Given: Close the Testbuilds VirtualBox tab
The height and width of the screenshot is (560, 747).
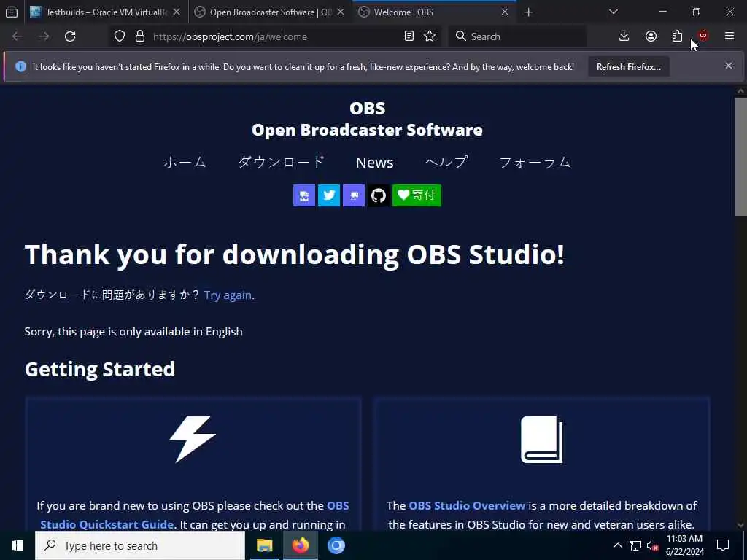Looking at the screenshot, I should tap(177, 12).
